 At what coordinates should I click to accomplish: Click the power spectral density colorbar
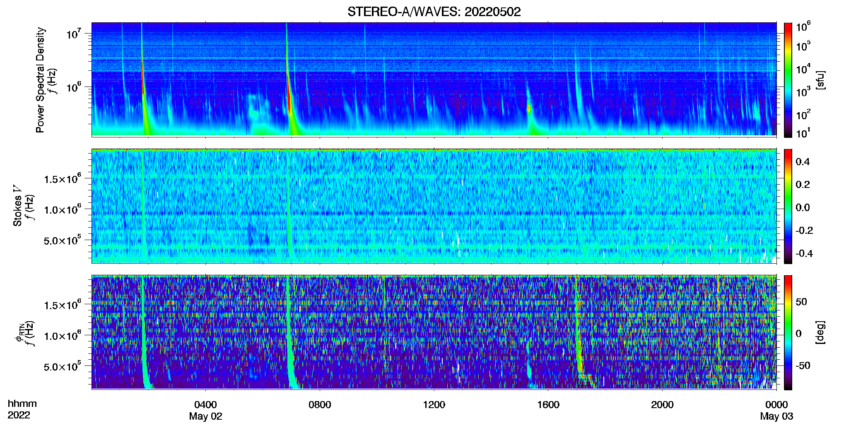788,80
